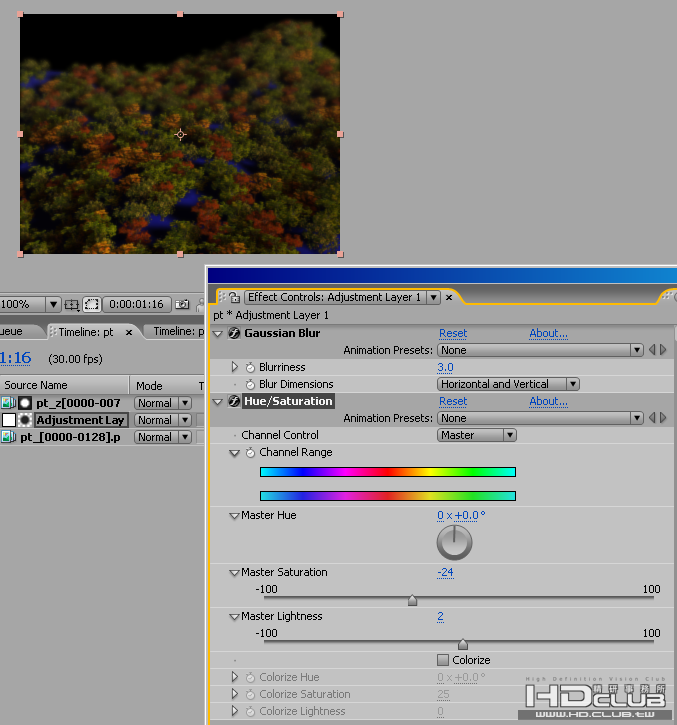
Task: Enable the Channel Range stopwatch
Action: pos(250,453)
